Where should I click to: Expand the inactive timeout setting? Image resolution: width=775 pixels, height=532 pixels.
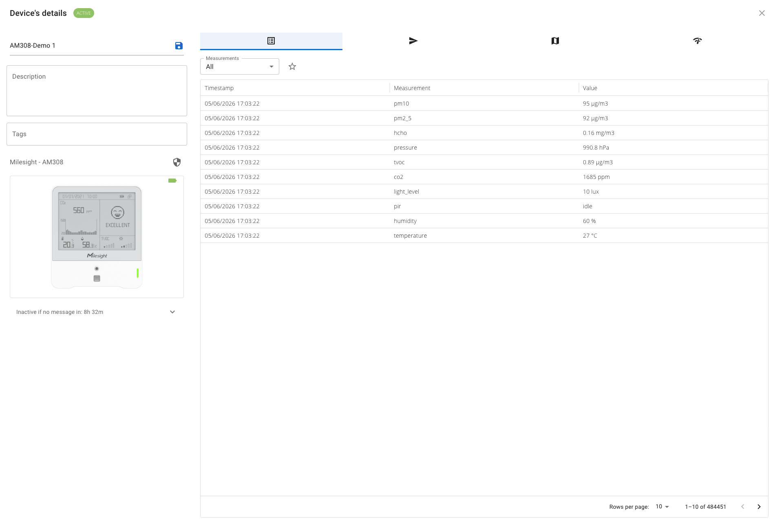coord(172,312)
